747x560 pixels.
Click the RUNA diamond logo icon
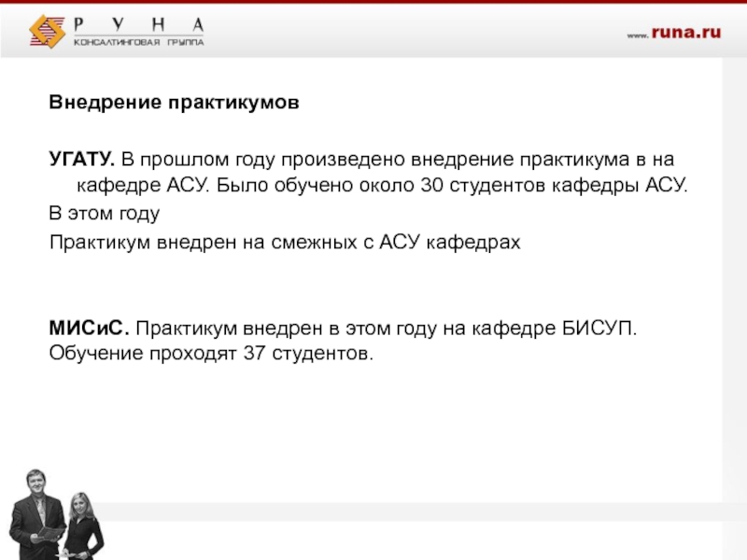[48, 32]
